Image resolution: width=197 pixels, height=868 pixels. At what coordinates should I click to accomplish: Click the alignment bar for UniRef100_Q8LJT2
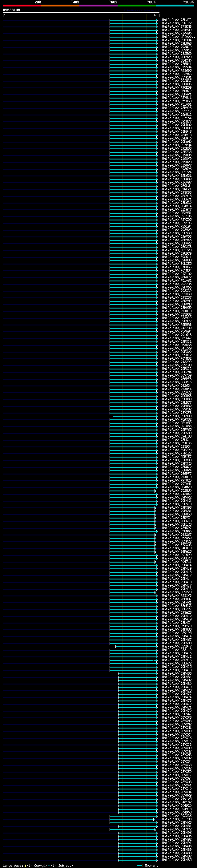133,20
